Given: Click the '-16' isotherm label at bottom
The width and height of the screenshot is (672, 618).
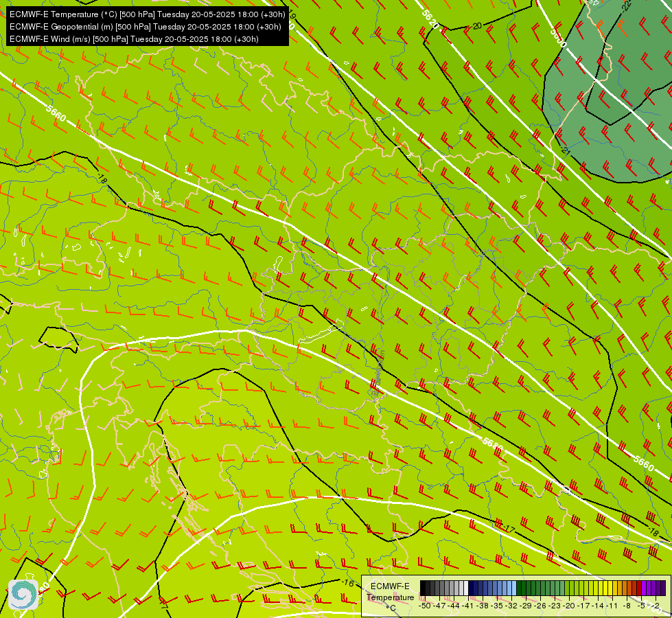Looking at the screenshot, I should coord(348,583).
